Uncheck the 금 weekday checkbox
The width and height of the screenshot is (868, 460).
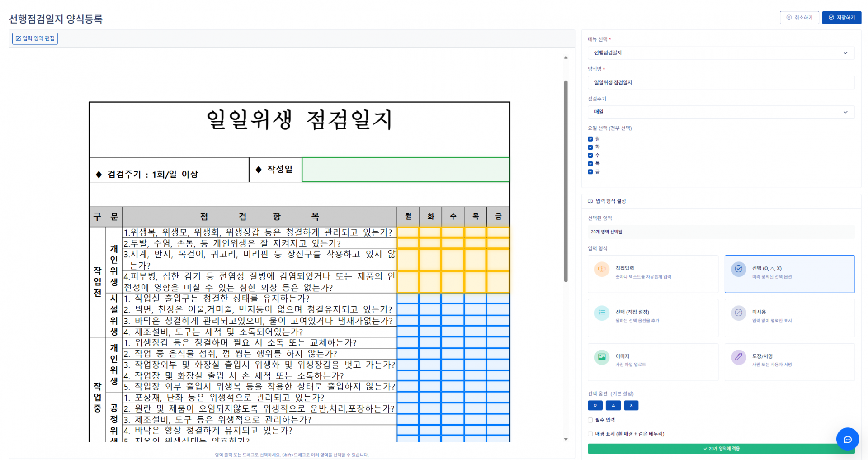[x=590, y=172]
